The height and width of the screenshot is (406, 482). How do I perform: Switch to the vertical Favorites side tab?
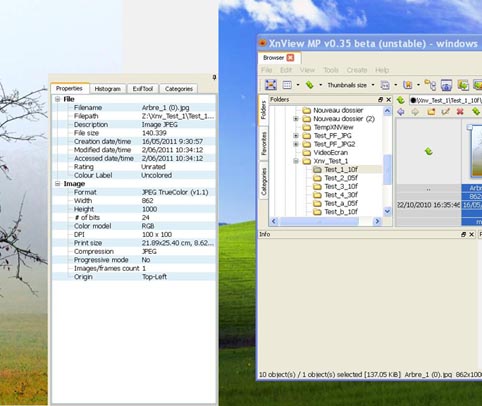pos(263,144)
